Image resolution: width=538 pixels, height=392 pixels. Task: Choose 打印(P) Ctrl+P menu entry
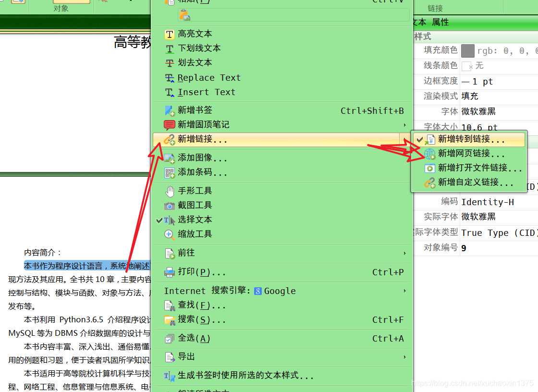coord(281,272)
